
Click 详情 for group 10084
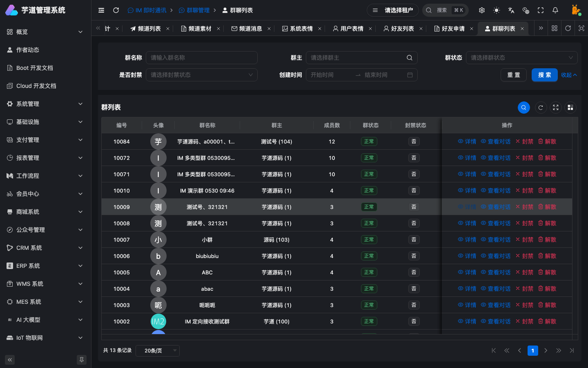tap(467, 141)
